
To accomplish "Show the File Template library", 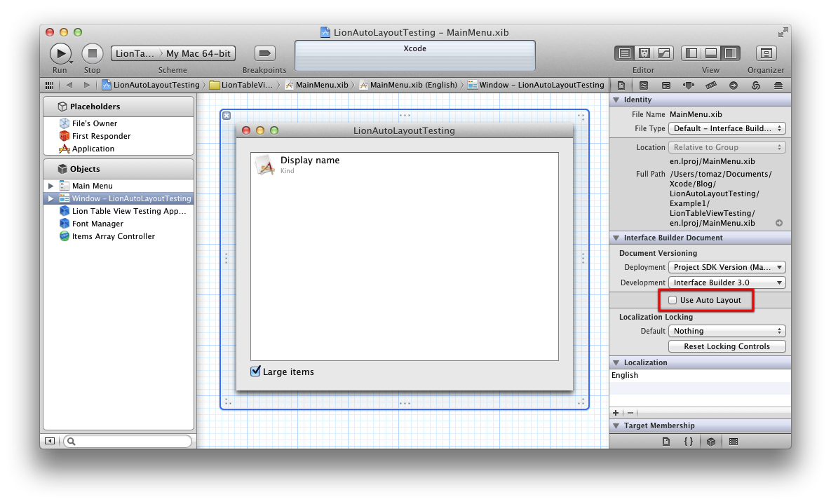I will tap(666, 442).
